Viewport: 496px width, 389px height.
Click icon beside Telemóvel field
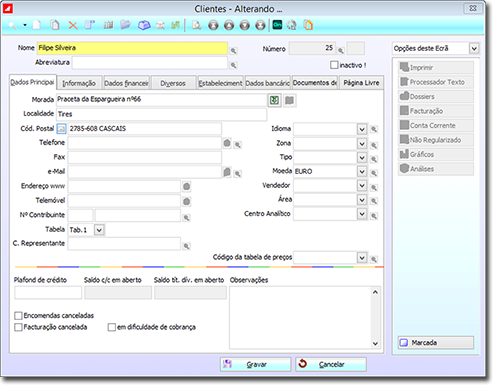(187, 201)
